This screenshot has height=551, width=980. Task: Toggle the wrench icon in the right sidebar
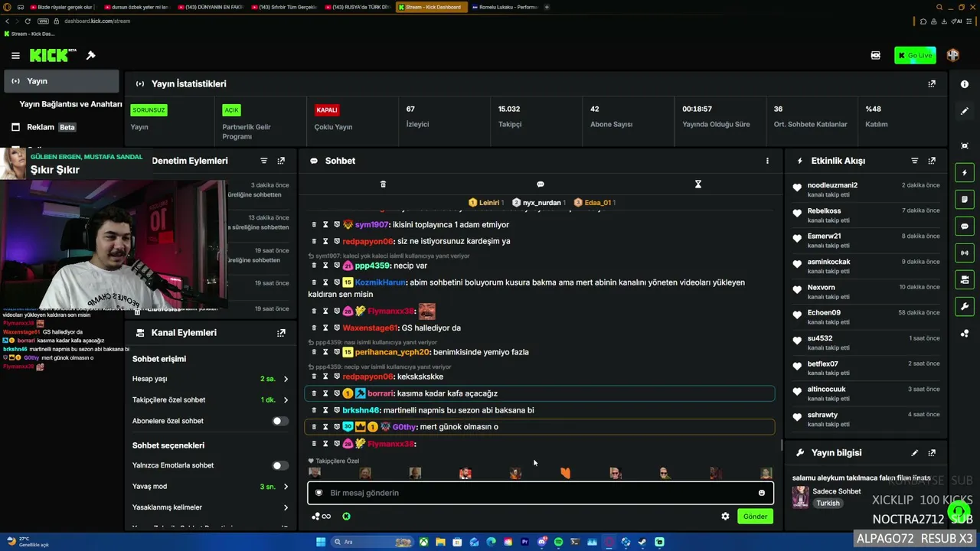pos(965,307)
